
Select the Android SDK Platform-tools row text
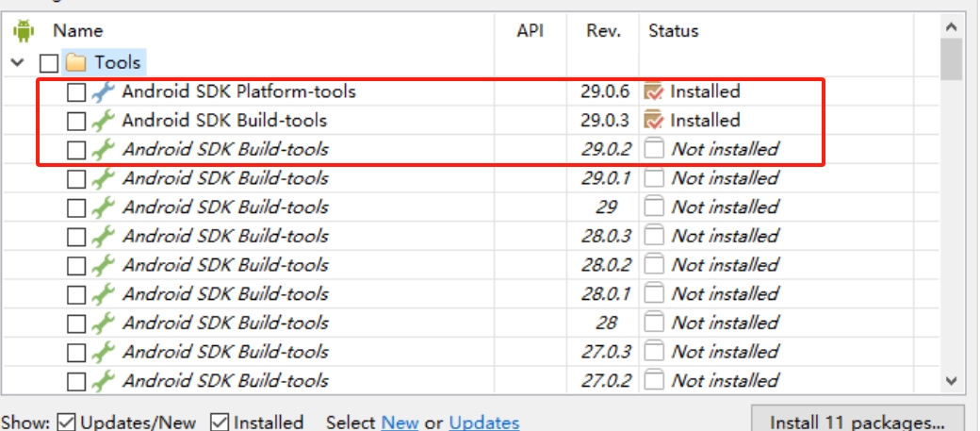(238, 92)
